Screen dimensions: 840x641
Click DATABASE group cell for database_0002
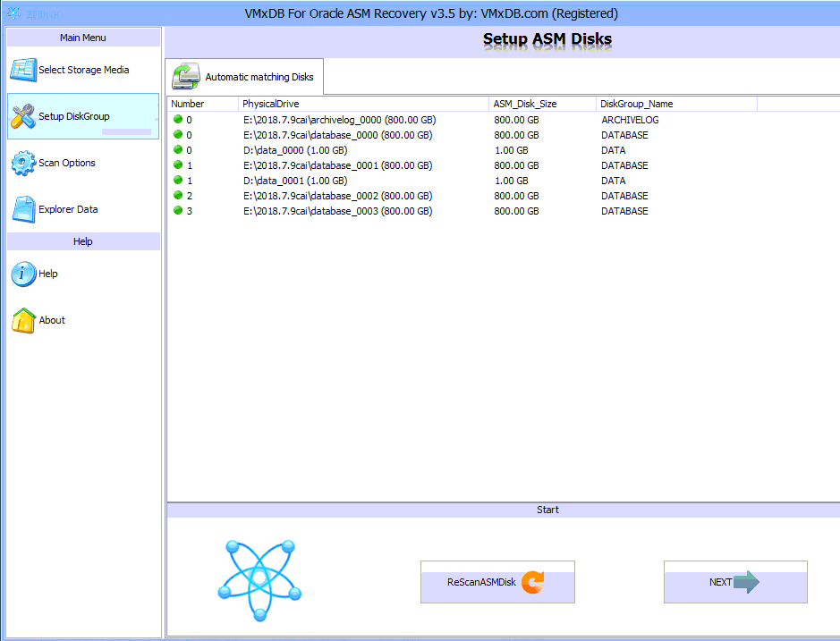click(x=624, y=196)
